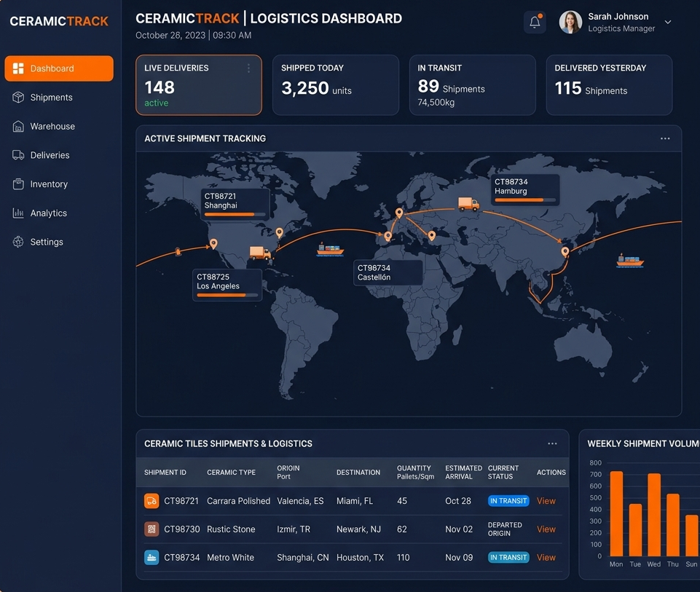Click the Monday bar in weekly chart

tap(616, 513)
